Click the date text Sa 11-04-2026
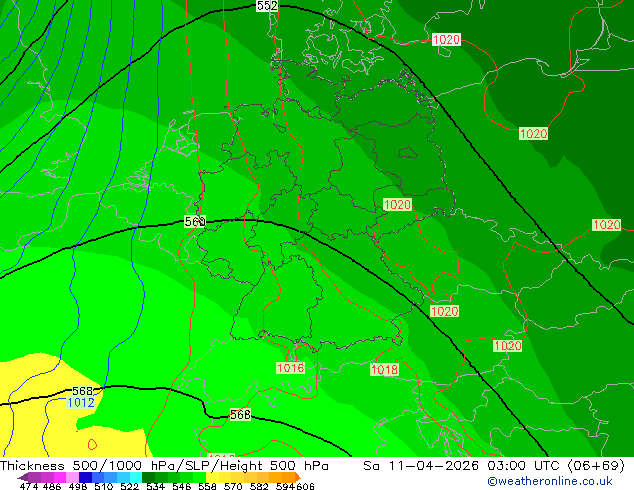The image size is (634, 490). click(421, 466)
